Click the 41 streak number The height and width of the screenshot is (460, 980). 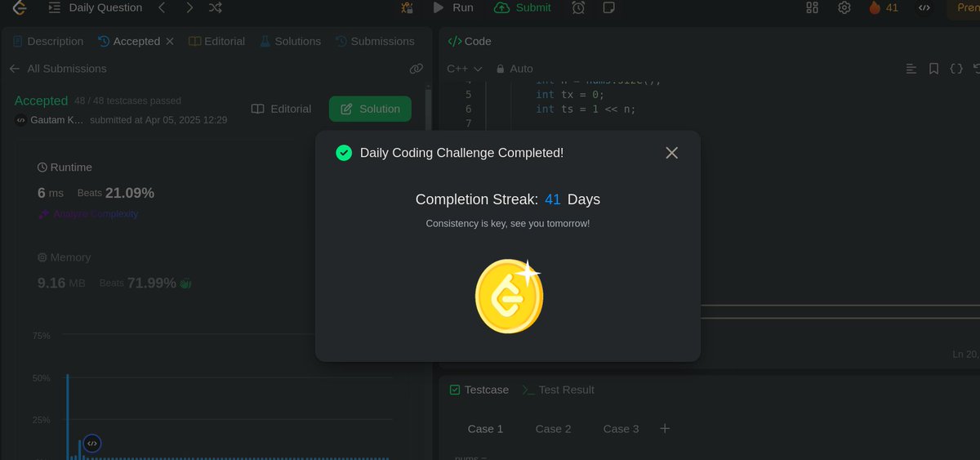[x=553, y=199]
